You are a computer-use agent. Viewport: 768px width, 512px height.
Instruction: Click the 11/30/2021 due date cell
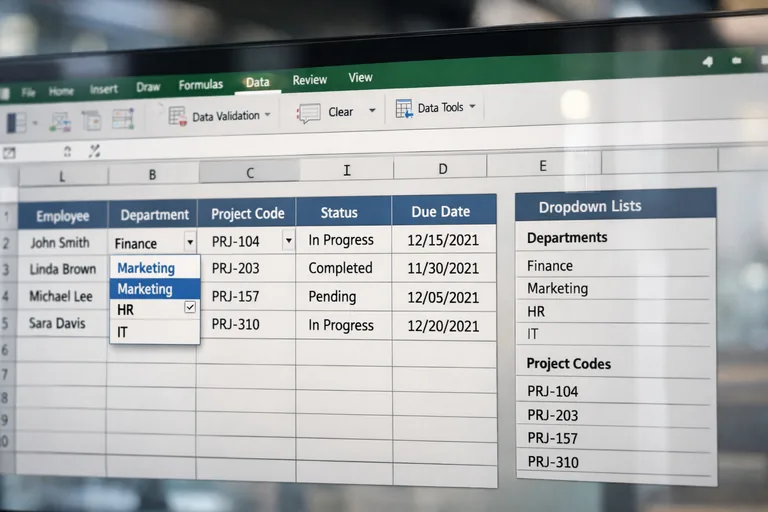(444, 268)
